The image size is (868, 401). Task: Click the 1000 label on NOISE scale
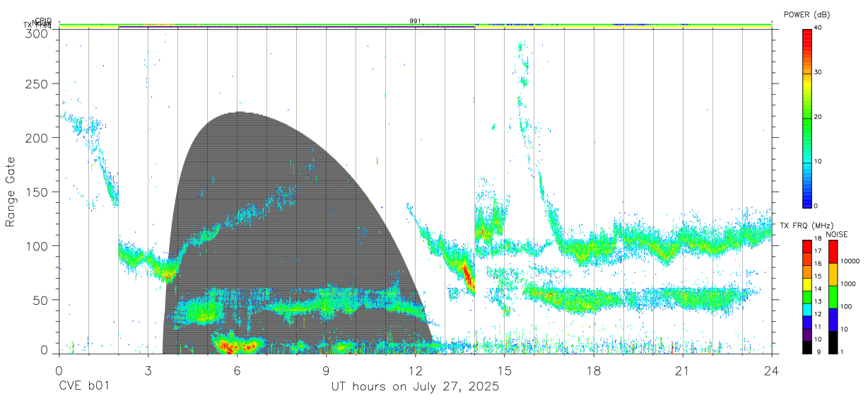tap(848, 284)
